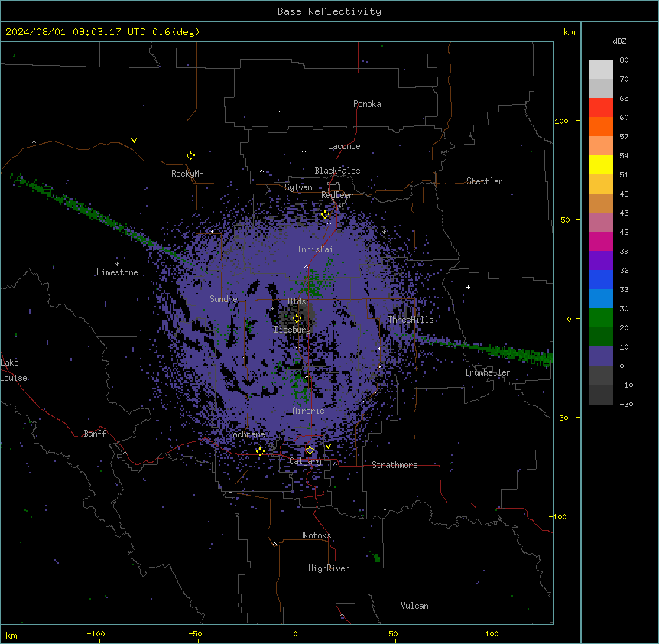Click the RedDeer city label
659x644 pixels.
pos(336,195)
